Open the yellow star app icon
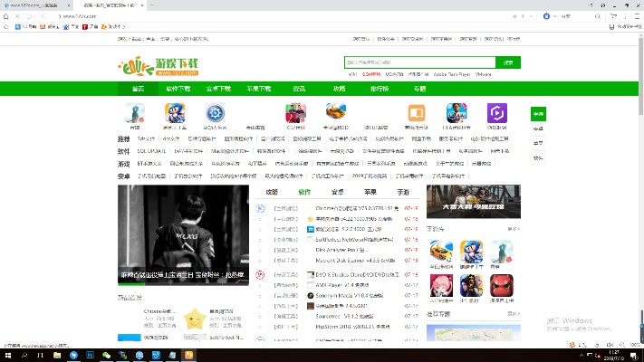This screenshot has height=362, width=644. pos(194,318)
